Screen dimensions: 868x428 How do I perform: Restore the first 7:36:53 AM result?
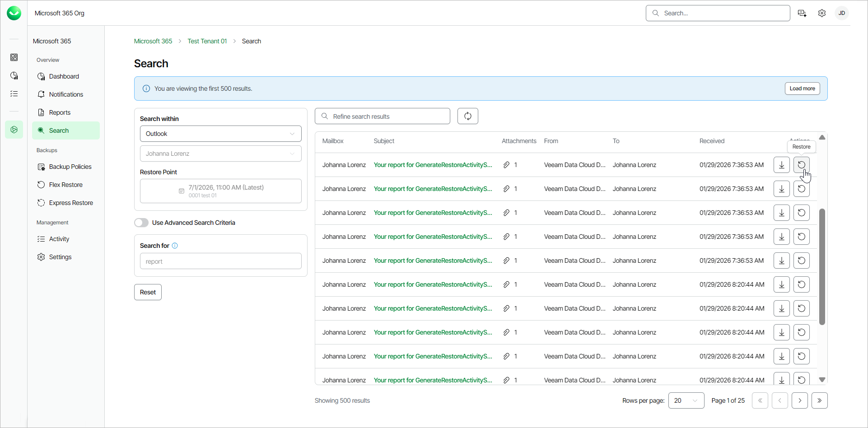point(802,165)
